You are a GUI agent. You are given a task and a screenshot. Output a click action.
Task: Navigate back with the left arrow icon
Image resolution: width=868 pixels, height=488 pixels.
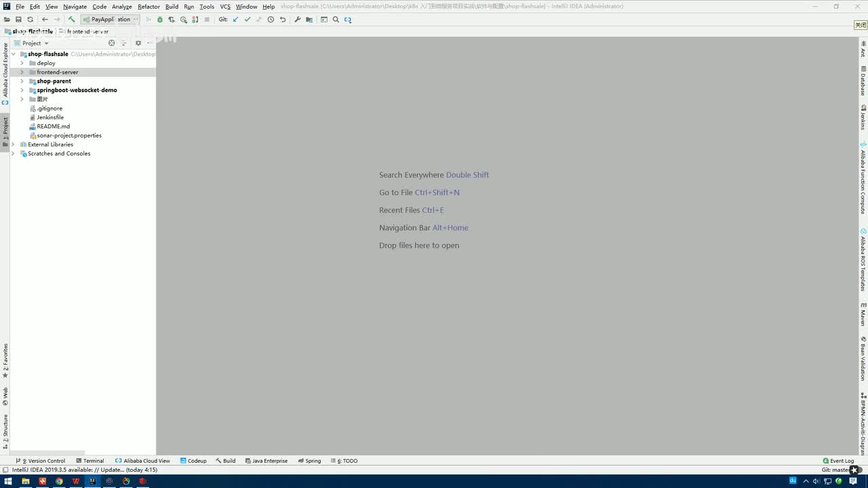pos(45,20)
